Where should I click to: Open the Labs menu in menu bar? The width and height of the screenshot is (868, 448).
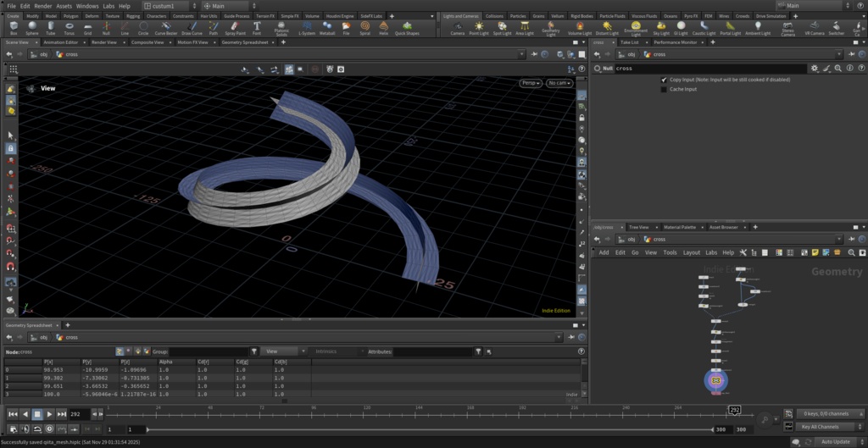click(108, 6)
